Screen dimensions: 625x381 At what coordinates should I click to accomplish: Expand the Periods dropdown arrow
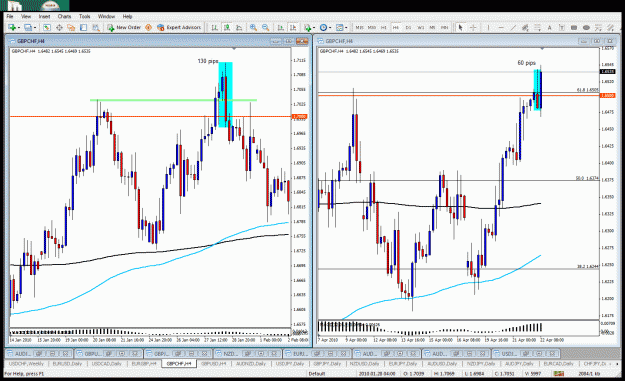(x=330, y=27)
